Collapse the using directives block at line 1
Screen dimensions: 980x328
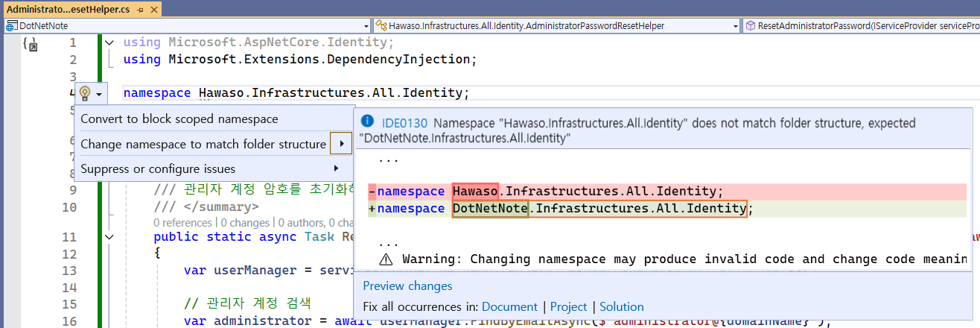[x=110, y=42]
